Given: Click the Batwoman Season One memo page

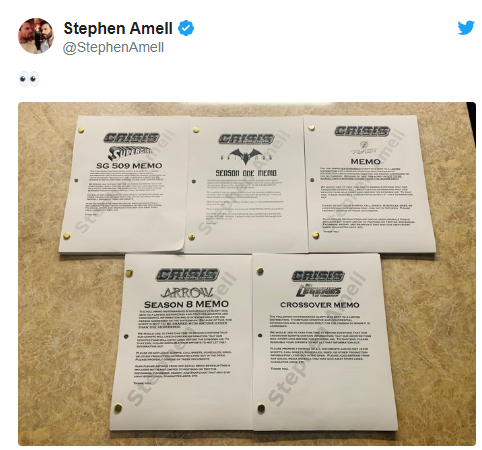Looking at the screenshot, I should point(247,184).
